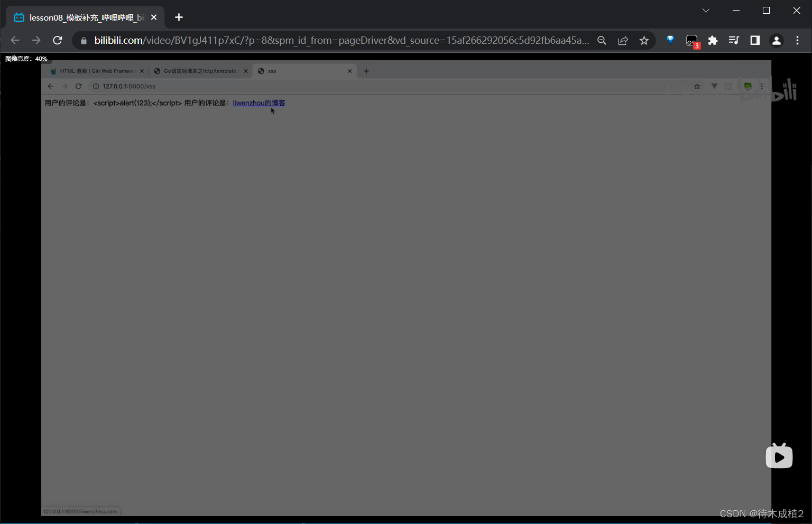Viewport: 812px width, 524px height.
Task: Click the <script>alert(123);</script> text
Action: (x=137, y=103)
